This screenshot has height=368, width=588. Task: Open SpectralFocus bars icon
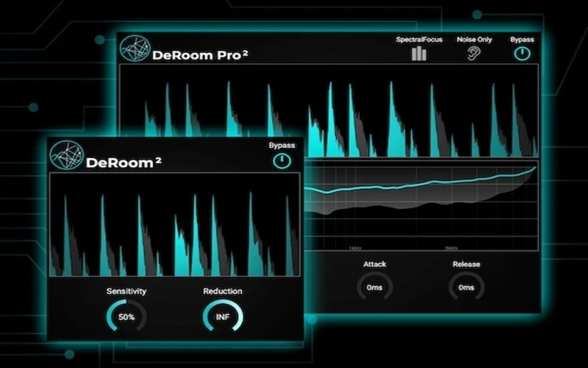[419, 53]
